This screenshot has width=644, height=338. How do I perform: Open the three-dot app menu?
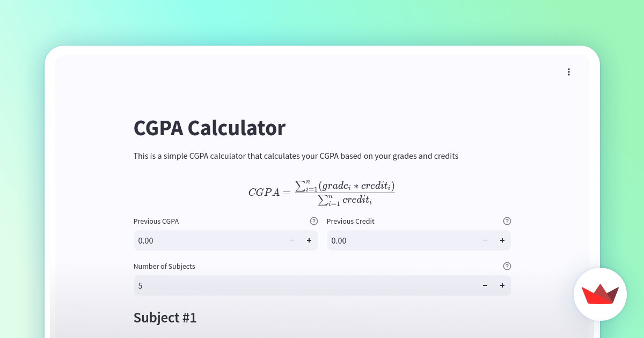point(569,72)
